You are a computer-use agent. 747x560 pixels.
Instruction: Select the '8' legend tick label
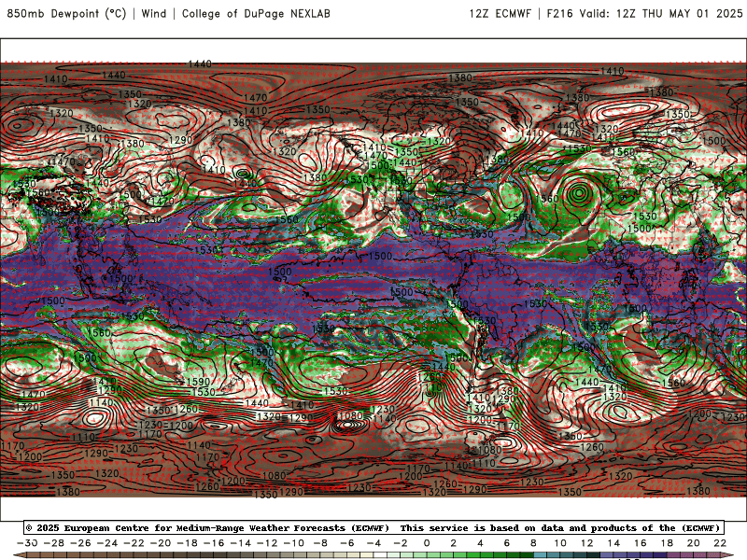[533, 543]
